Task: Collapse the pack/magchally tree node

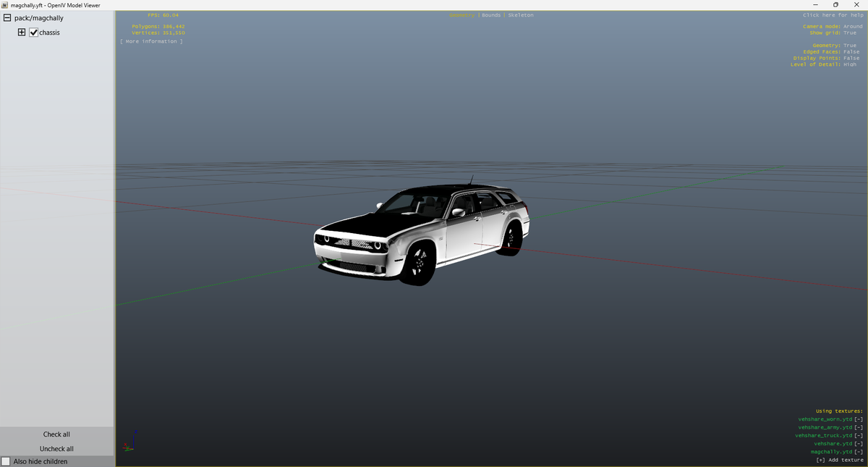Action: (7, 18)
